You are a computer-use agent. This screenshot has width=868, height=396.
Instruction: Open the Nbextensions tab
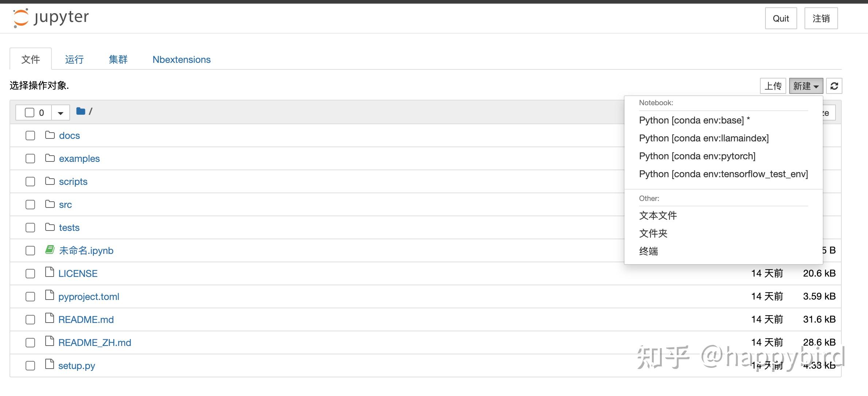tap(181, 59)
